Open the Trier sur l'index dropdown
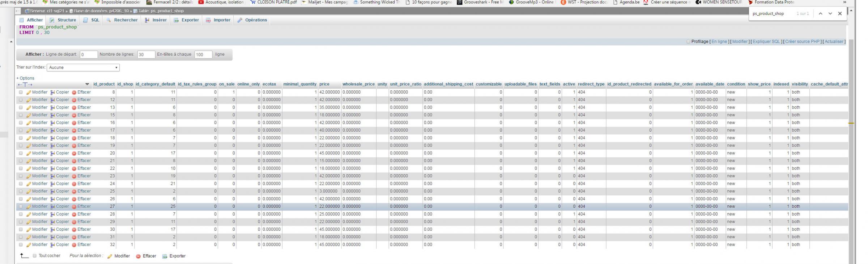This screenshot has width=868, height=264. 83,68
